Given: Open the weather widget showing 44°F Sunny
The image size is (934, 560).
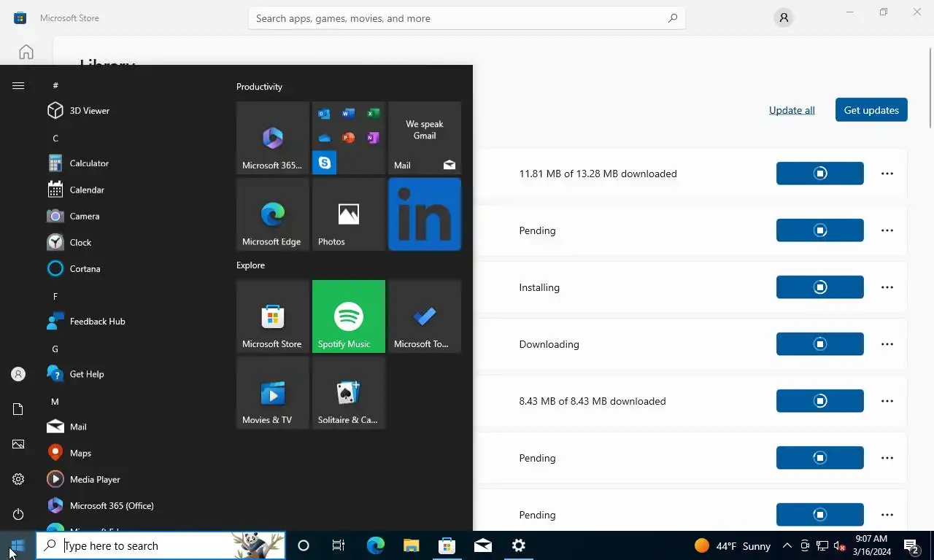Looking at the screenshot, I should [x=732, y=545].
